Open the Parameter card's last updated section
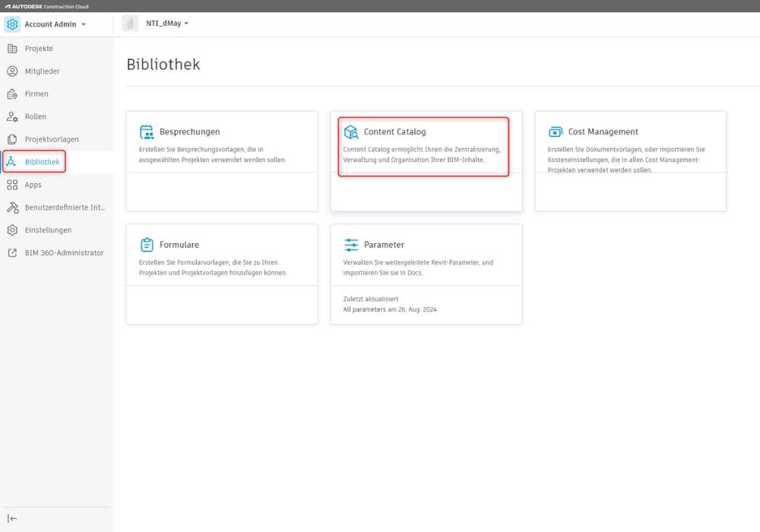Screen dimensions: 760x532 coord(390,305)
